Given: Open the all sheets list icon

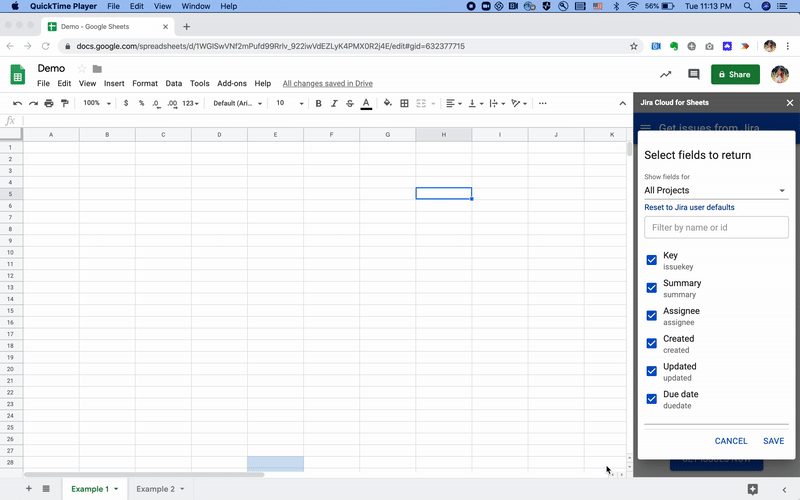Looking at the screenshot, I should [46, 489].
